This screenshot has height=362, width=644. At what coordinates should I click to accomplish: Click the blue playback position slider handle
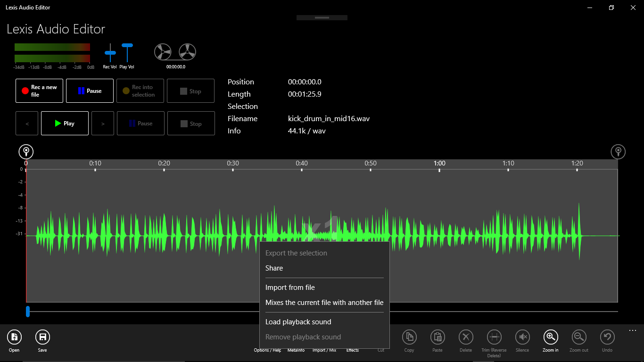pyautogui.click(x=28, y=311)
